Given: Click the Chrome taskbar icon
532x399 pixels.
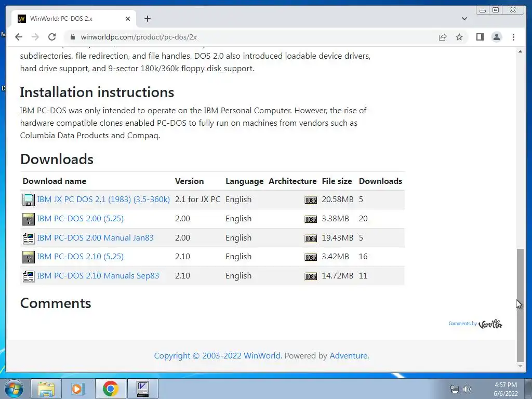Looking at the screenshot, I should 110,389.
